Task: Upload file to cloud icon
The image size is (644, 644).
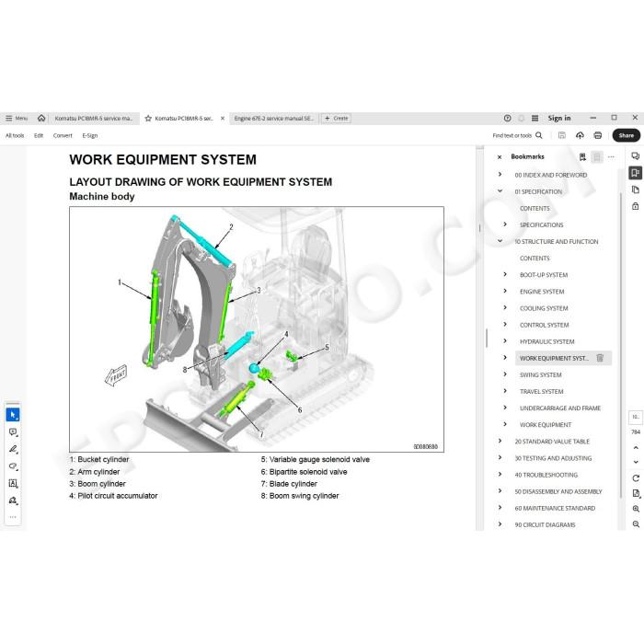Action: coord(580,135)
